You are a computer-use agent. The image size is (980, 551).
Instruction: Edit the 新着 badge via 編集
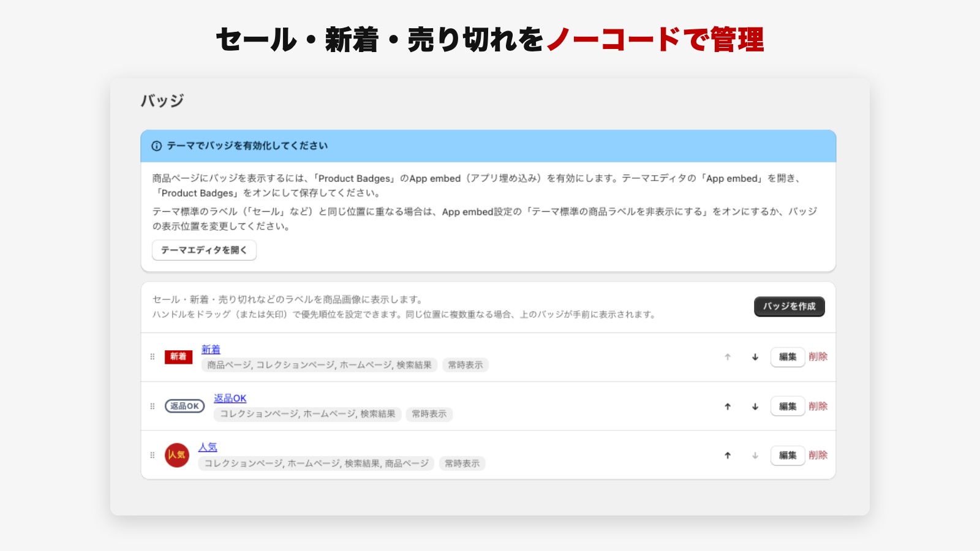pos(788,357)
